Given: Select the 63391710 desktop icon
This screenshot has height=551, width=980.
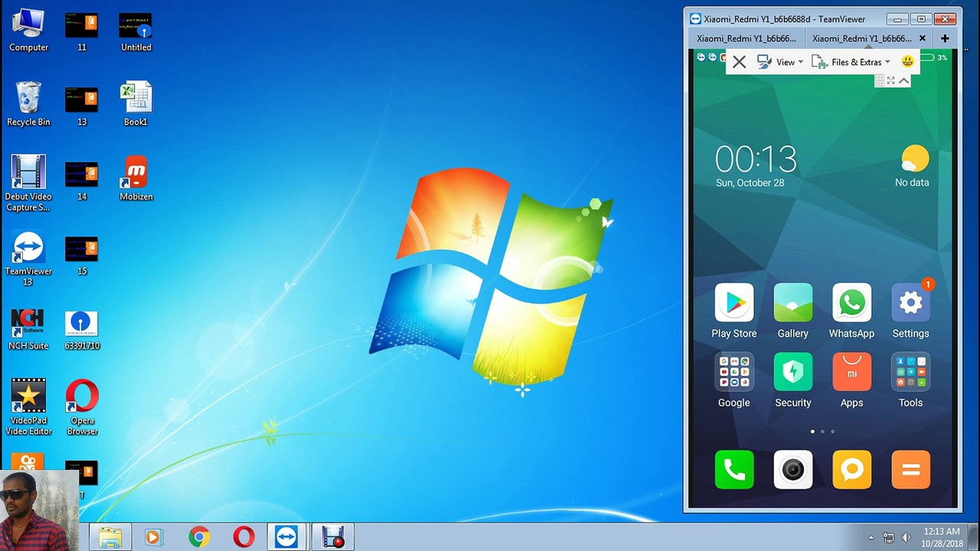Looking at the screenshot, I should coord(82,329).
